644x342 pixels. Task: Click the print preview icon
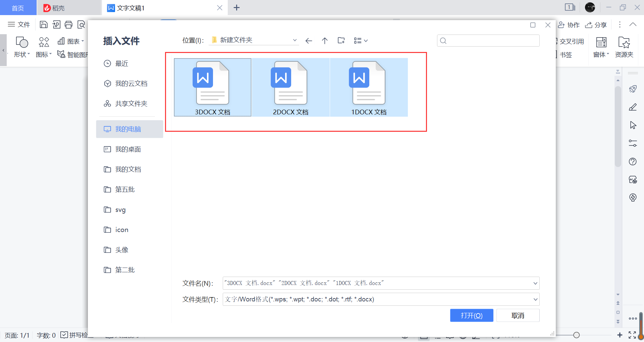click(81, 24)
